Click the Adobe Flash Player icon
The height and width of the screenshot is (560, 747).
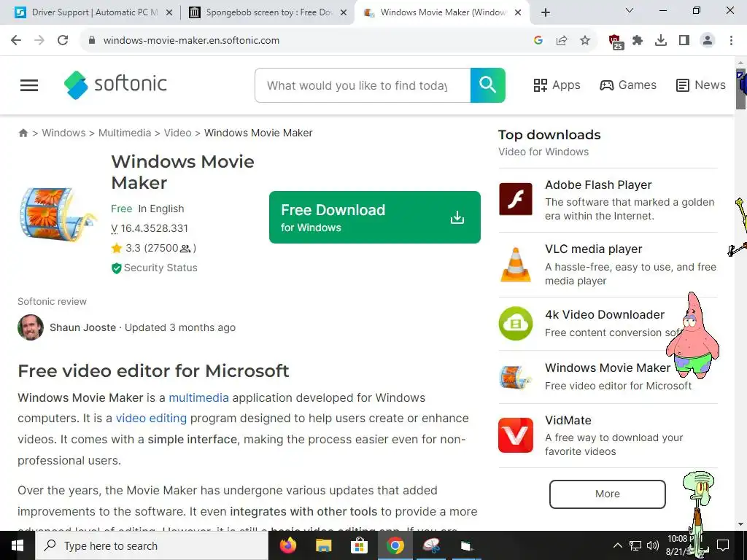(x=516, y=199)
